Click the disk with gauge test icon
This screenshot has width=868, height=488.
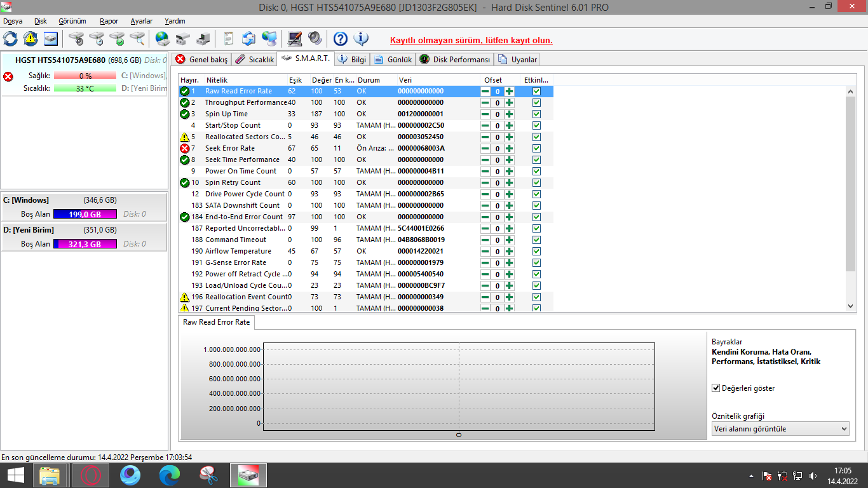(76, 39)
